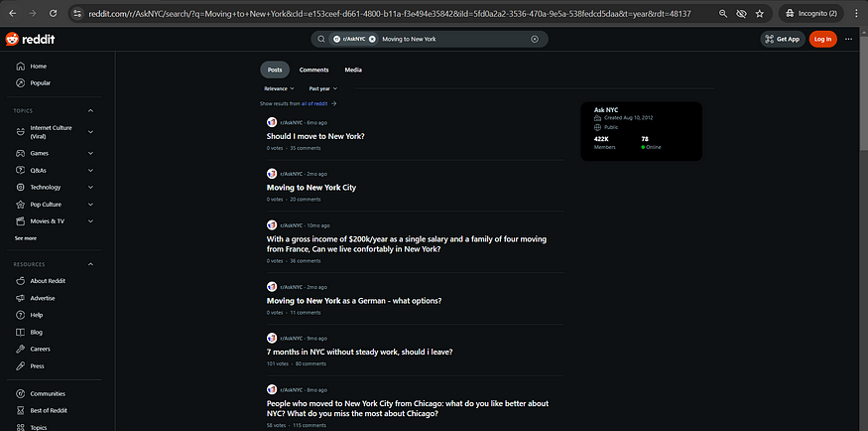Open site information icon in address bar
Viewport: 868px width, 431px height.
tap(77, 13)
